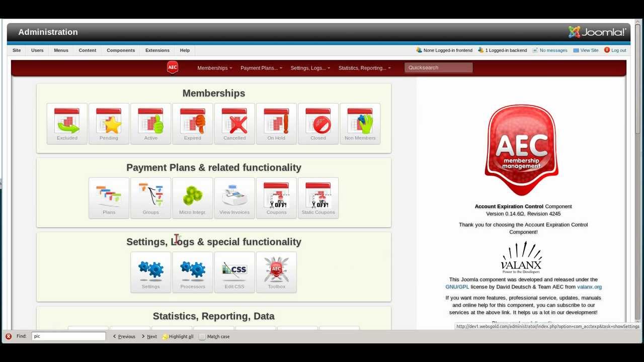Open the Active memberships thumbs-up icon

150,124
